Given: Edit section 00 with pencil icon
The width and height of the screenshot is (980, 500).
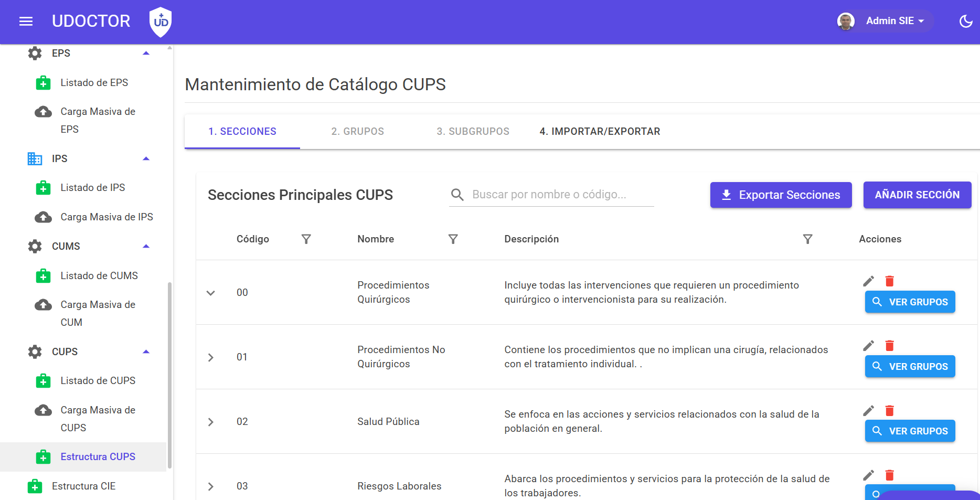Looking at the screenshot, I should tap(868, 281).
